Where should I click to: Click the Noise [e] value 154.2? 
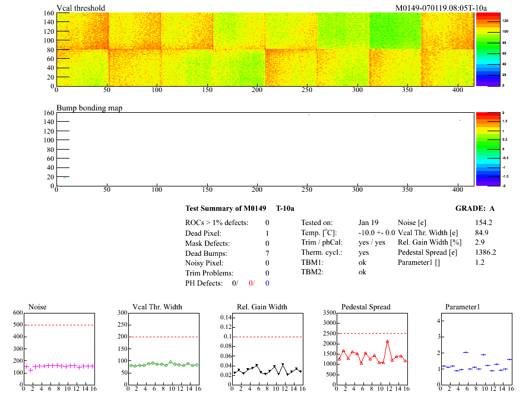(x=484, y=222)
